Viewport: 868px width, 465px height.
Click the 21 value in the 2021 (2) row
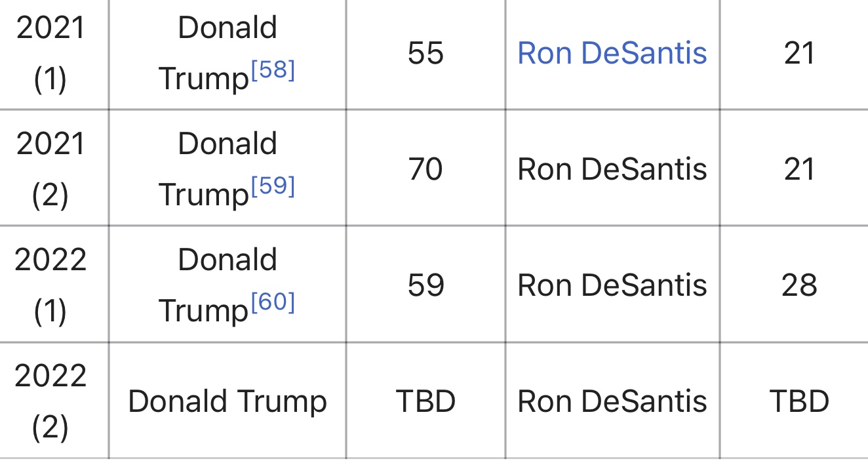click(799, 169)
